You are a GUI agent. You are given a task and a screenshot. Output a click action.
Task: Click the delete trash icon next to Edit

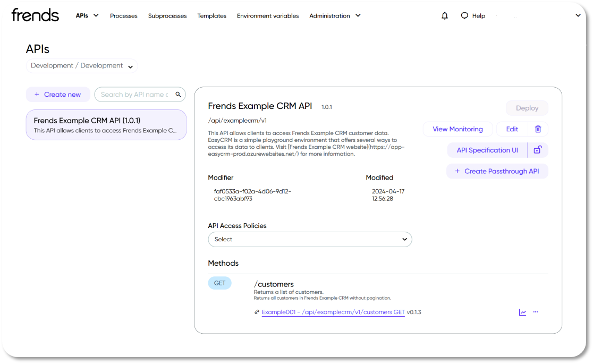[x=537, y=129]
